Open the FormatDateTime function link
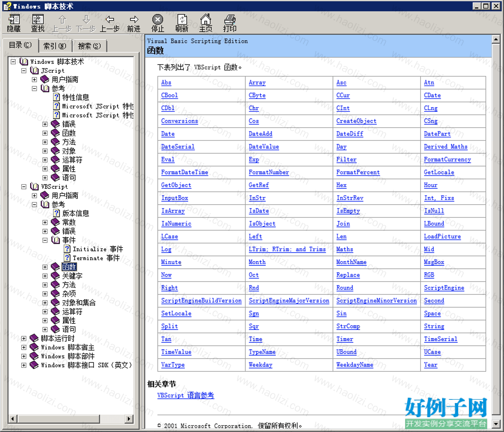Viewport: 504px width, 432px height. coord(184,172)
